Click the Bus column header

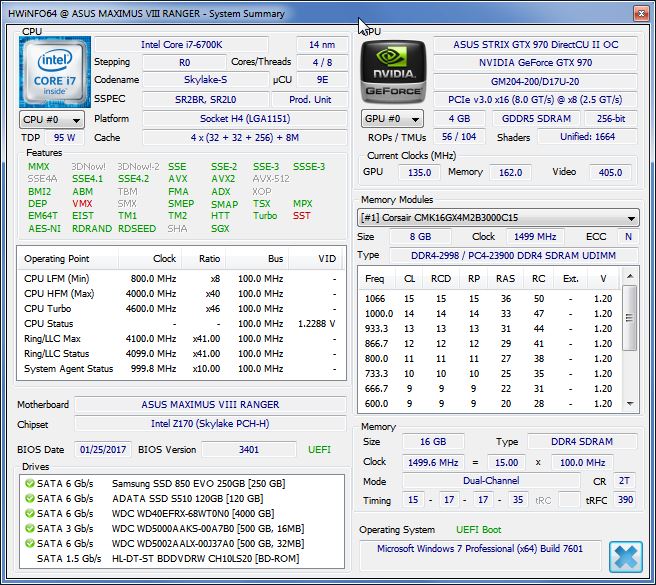point(257,259)
